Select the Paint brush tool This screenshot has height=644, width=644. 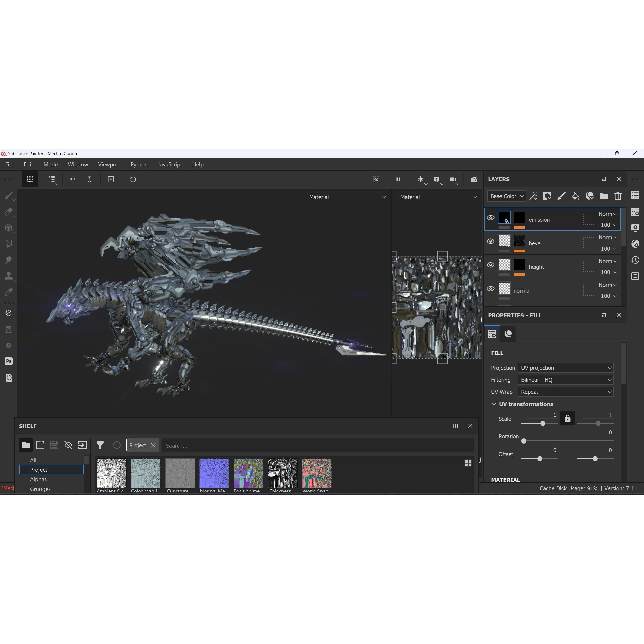9,196
